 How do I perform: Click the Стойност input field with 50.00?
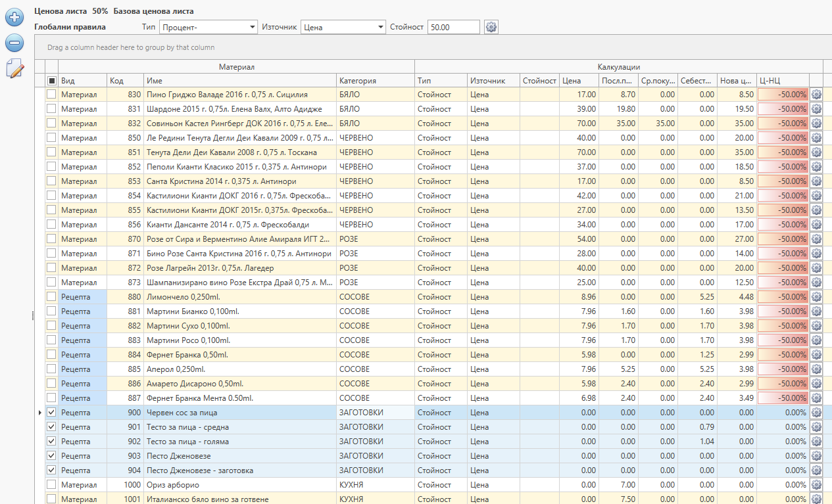[x=453, y=27]
